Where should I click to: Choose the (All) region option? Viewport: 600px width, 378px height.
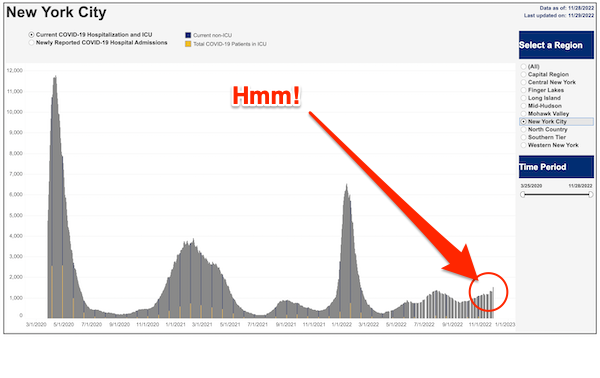[x=523, y=67]
